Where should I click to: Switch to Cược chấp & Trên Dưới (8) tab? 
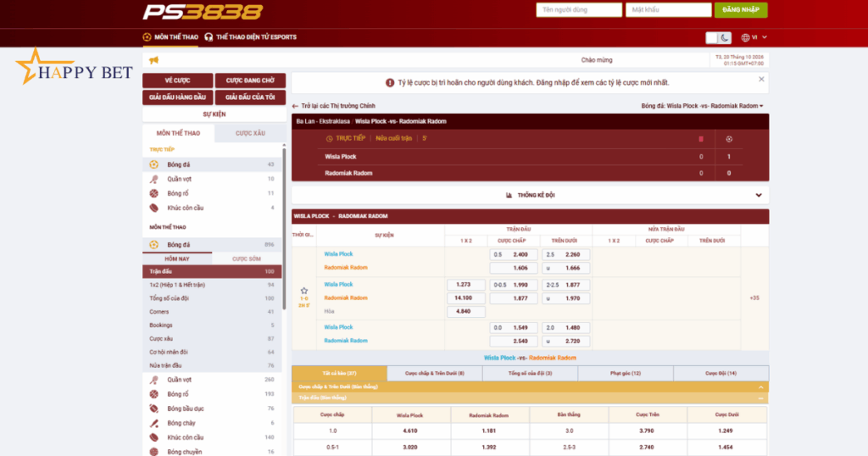coord(435,373)
